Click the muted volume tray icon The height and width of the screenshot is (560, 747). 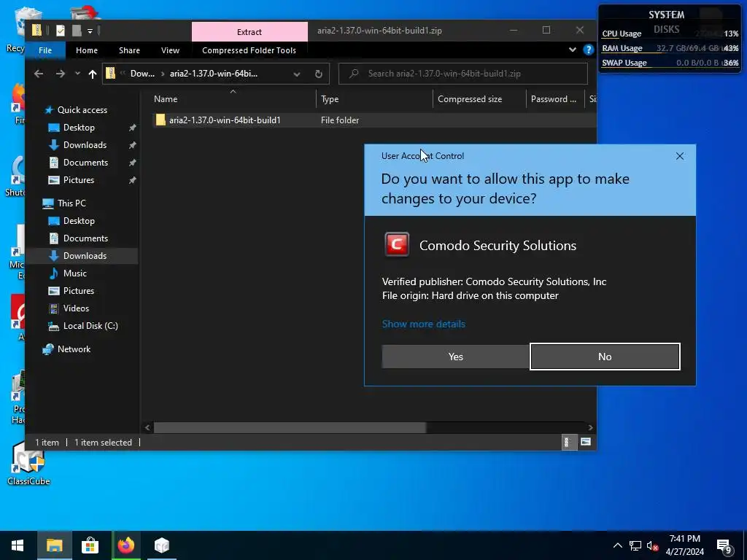click(652, 545)
